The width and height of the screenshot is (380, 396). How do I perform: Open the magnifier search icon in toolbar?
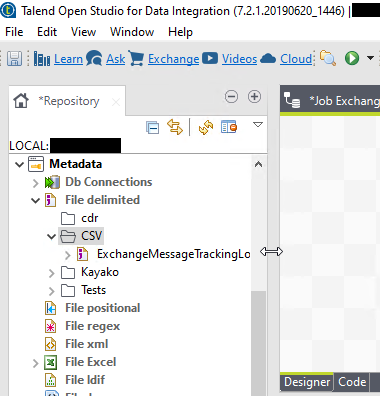[x=328, y=58]
